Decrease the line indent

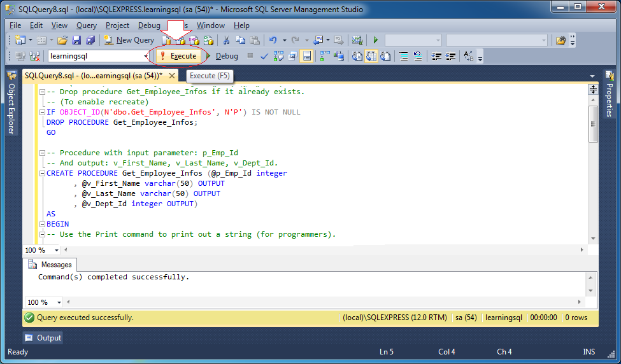tap(436, 56)
